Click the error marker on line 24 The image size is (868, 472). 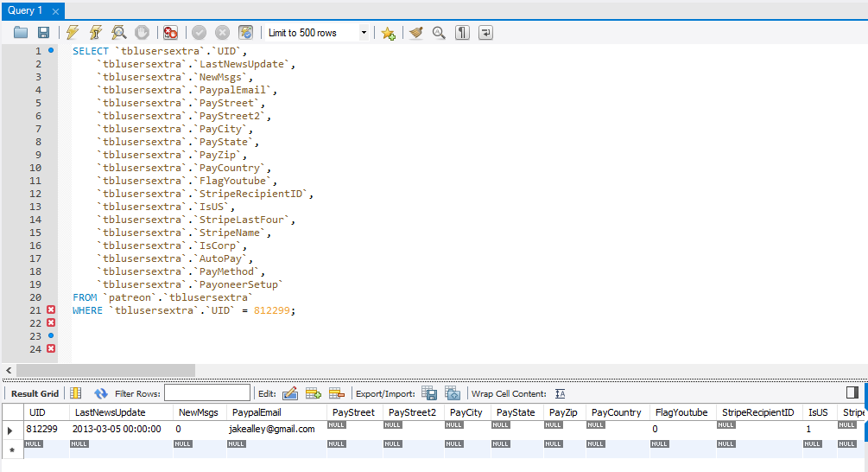[x=51, y=348]
